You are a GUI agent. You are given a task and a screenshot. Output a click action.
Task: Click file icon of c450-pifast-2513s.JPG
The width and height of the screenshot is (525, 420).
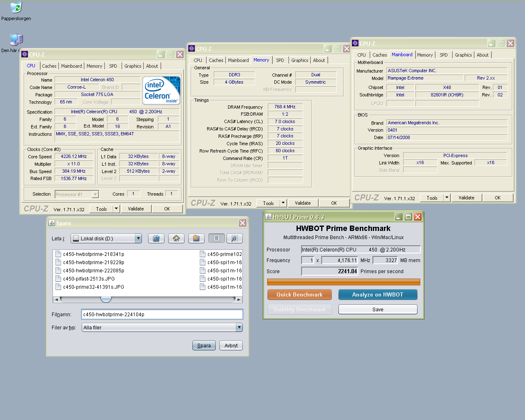pos(58,278)
